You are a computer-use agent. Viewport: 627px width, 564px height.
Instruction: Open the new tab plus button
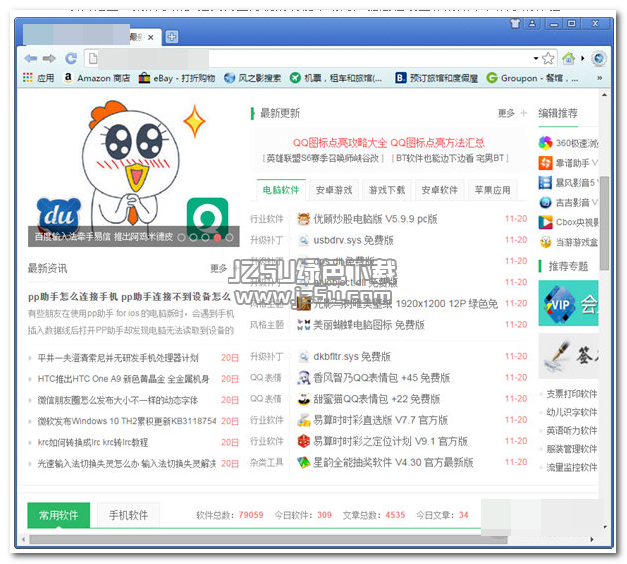pos(172,37)
